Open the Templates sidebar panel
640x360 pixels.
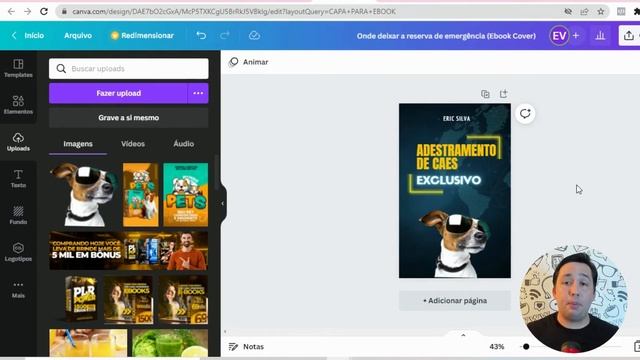(x=18, y=68)
